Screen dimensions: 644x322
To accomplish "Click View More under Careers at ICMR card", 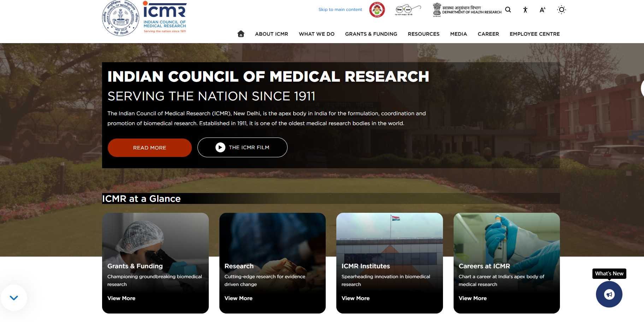I will (473, 298).
